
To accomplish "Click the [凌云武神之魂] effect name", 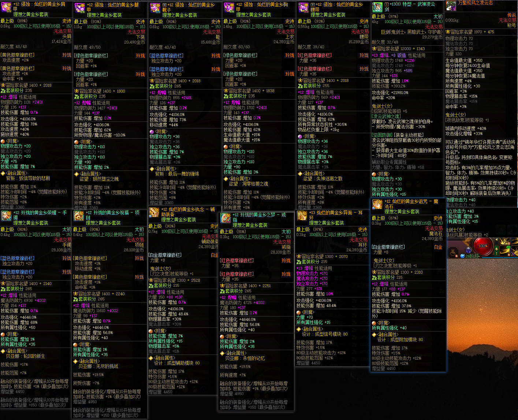I will click(386, 116).
